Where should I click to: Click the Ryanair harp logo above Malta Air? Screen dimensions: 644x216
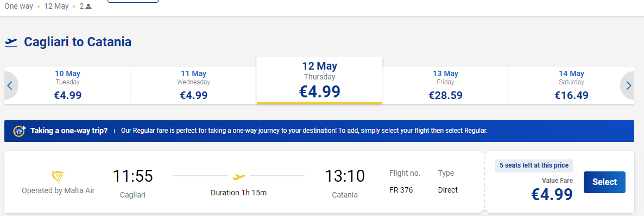point(58,177)
